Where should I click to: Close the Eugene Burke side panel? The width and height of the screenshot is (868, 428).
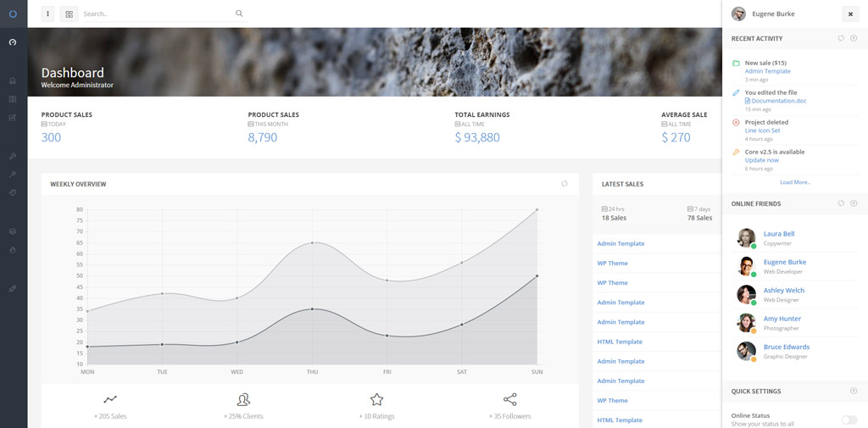[850, 14]
